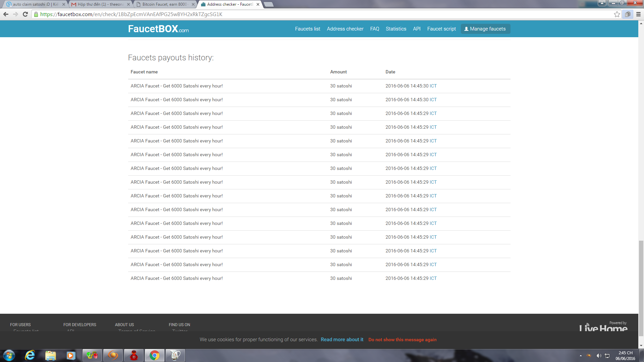Click 'Read more about it' cookie link
This screenshot has height=362, width=644.
(x=342, y=340)
